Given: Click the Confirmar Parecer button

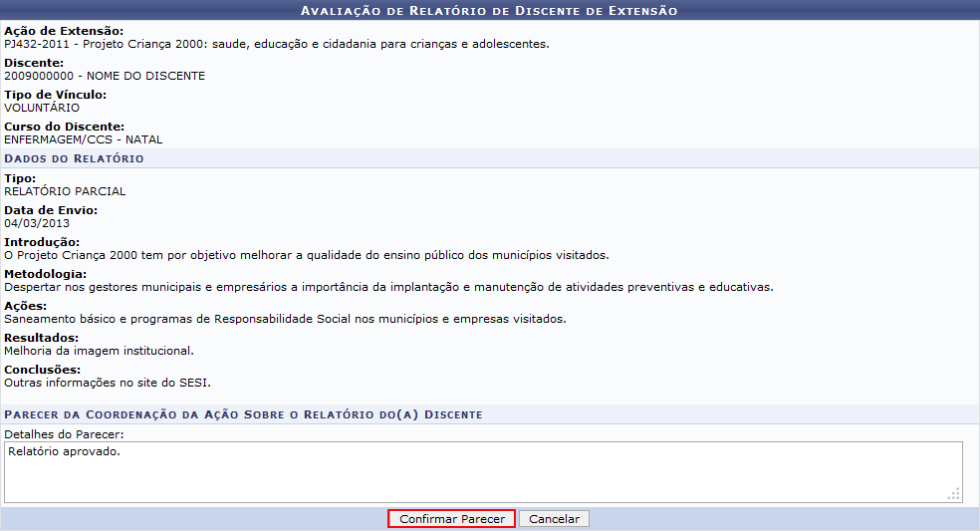Looking at the screenshot, I should click(451, 519).
